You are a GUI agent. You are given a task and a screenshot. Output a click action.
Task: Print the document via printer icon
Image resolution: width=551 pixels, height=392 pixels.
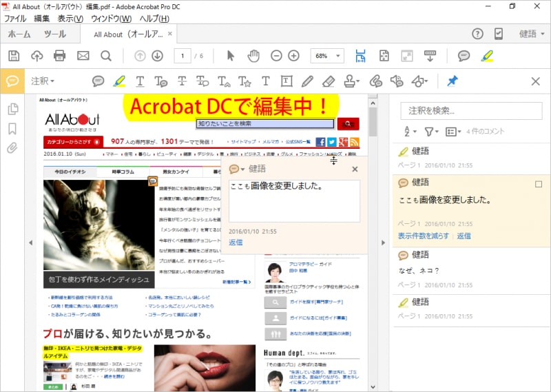[59, 56]
